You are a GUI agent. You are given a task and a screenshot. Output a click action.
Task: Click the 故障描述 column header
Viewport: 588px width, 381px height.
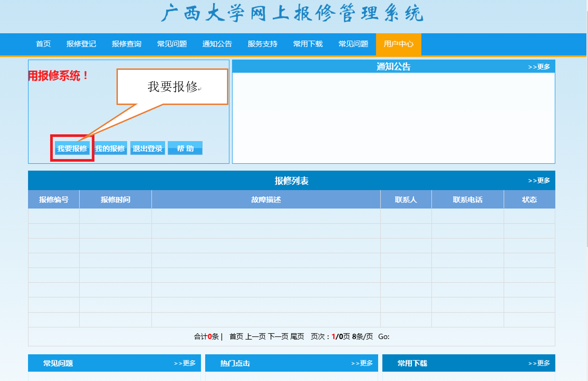point(266,200)
